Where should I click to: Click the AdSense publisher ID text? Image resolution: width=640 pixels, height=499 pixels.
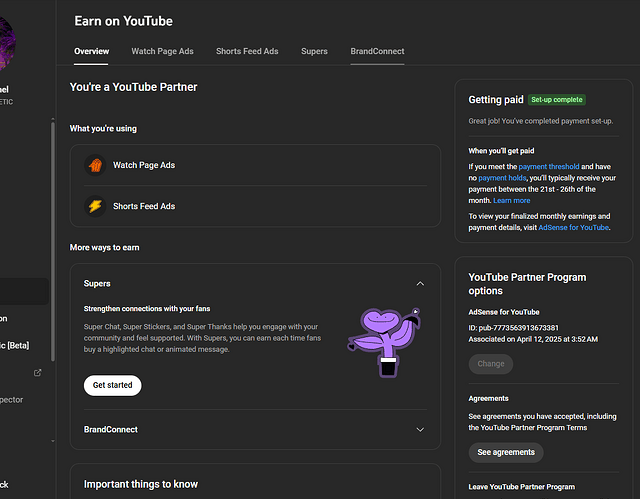[513, 328]
